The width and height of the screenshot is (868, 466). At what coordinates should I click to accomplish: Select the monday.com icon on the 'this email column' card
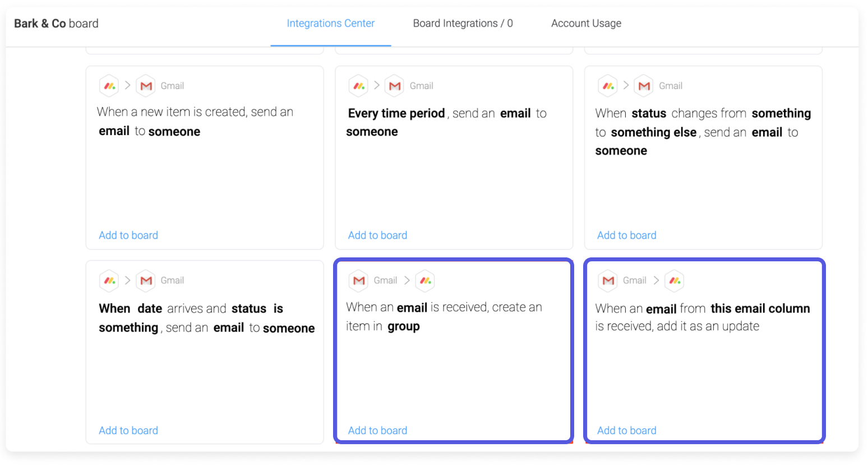coord(674,280)
